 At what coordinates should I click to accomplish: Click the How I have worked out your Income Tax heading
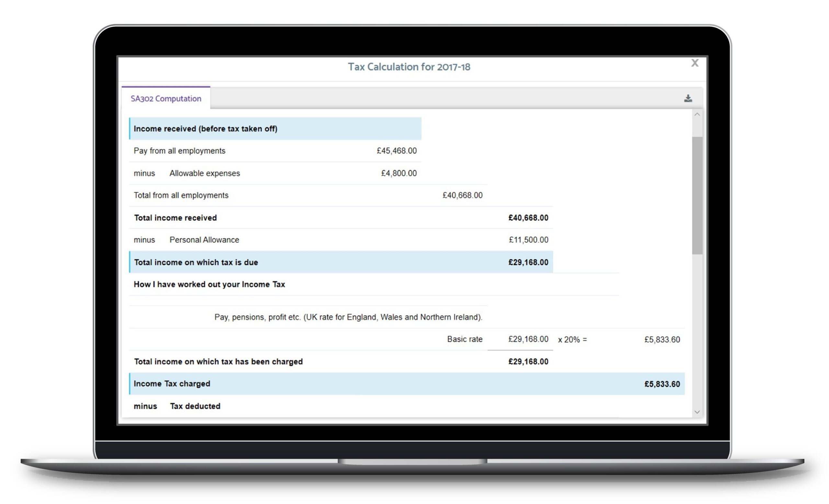209,284
